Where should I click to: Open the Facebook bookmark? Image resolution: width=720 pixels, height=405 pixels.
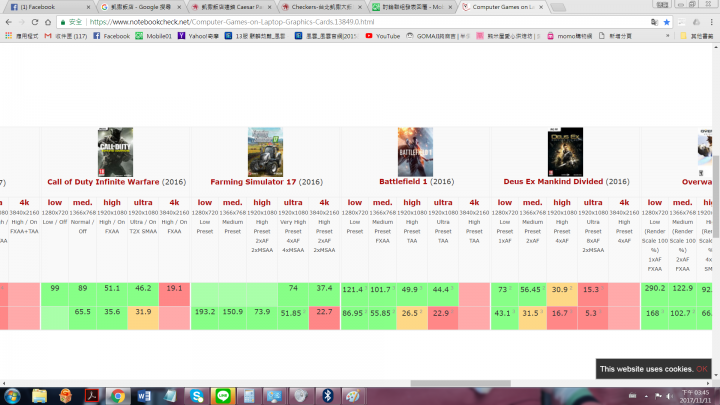pos(112,36)
